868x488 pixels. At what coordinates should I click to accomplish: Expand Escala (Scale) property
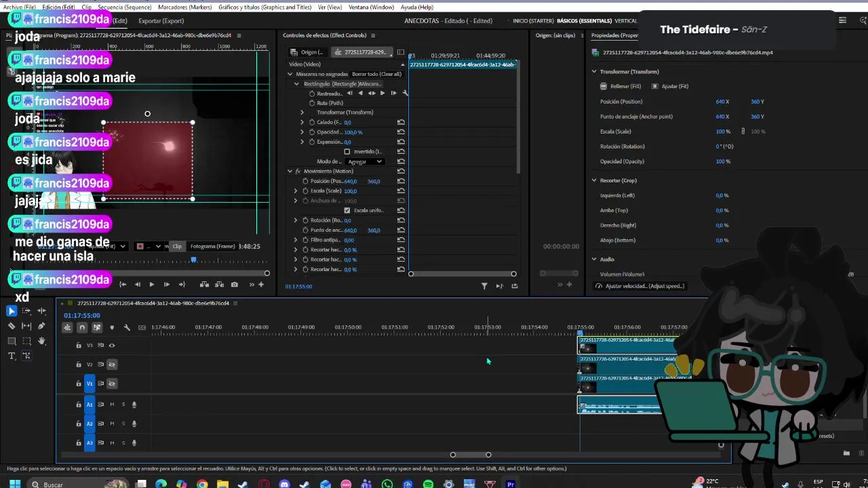click(x=296, y=191)
